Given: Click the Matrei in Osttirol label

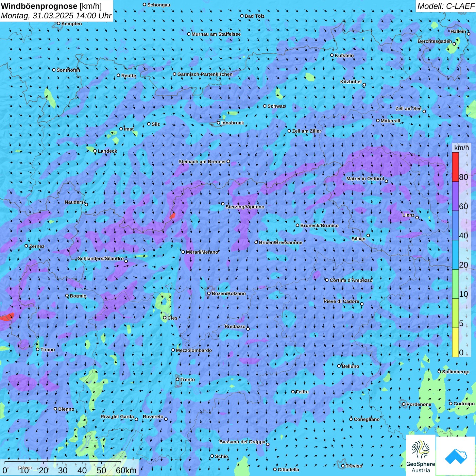Looking at the screenshot, I should click(365, 178).
